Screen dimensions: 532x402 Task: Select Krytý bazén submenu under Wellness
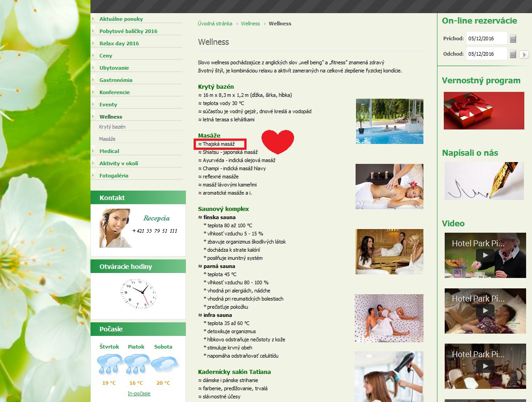(x=112, y=127)
